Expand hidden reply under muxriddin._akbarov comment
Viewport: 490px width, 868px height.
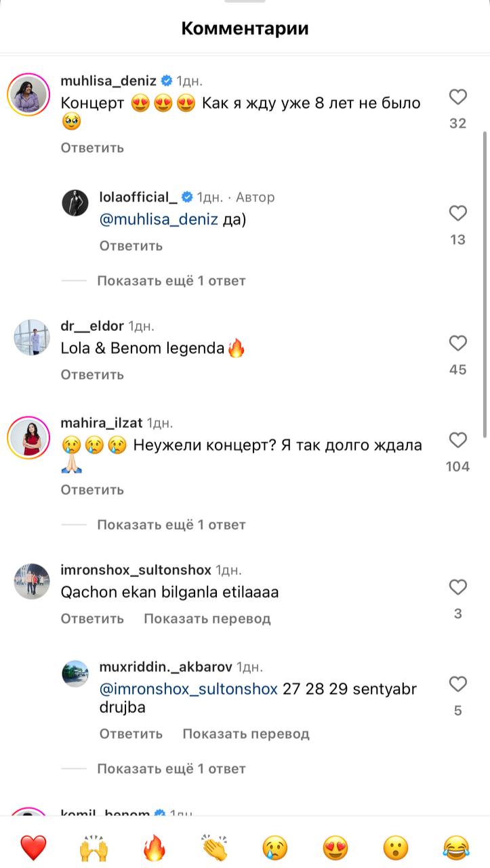pyautogui.click(x=171, y=769)
